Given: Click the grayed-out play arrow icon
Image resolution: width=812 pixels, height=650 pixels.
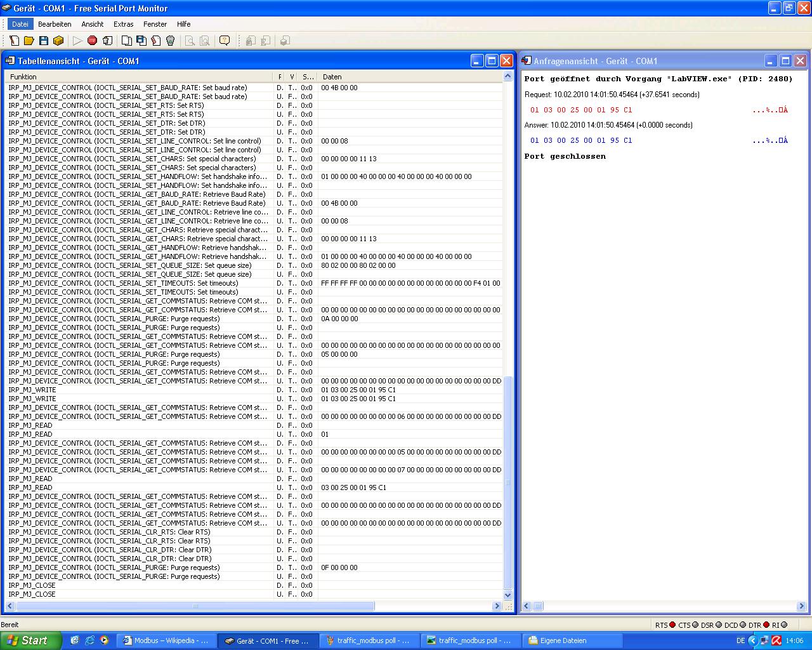Looking at the screenshot, I should (77, 41).
